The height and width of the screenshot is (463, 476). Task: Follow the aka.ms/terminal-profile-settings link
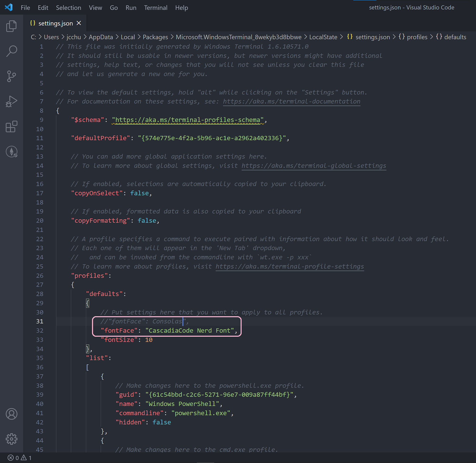290,266
